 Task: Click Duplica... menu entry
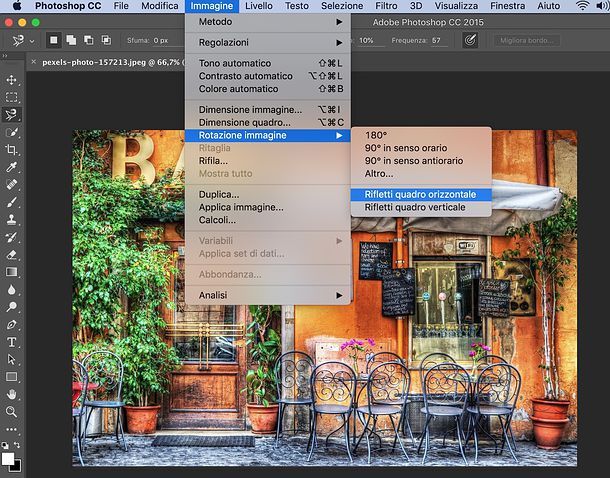pos(268,194)
